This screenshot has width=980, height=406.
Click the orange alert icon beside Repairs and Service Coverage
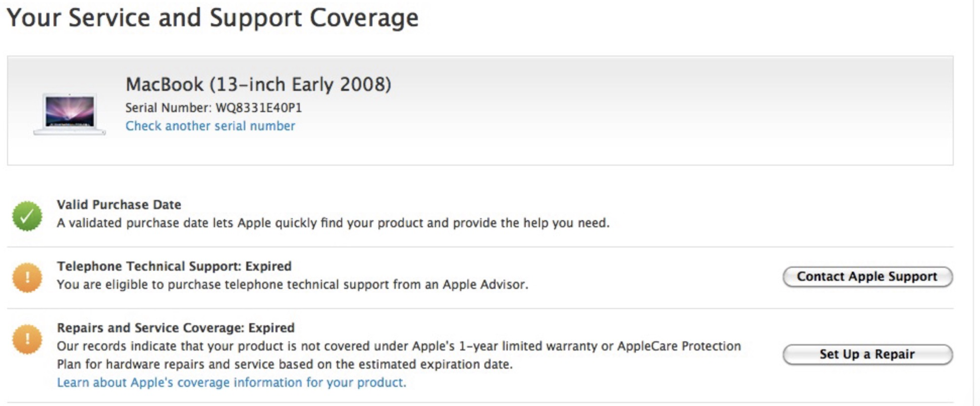tap(27, 339)
